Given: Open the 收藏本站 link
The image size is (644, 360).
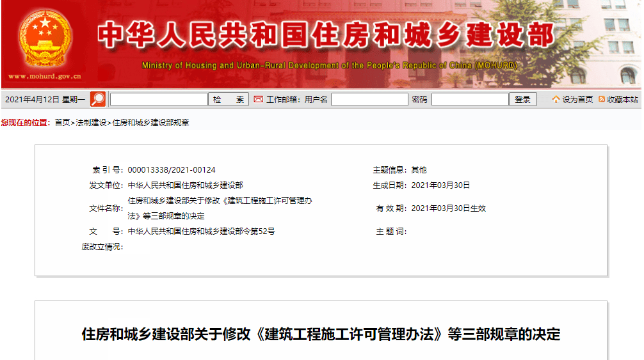Looking at the screenshot, I should (622, 100).
